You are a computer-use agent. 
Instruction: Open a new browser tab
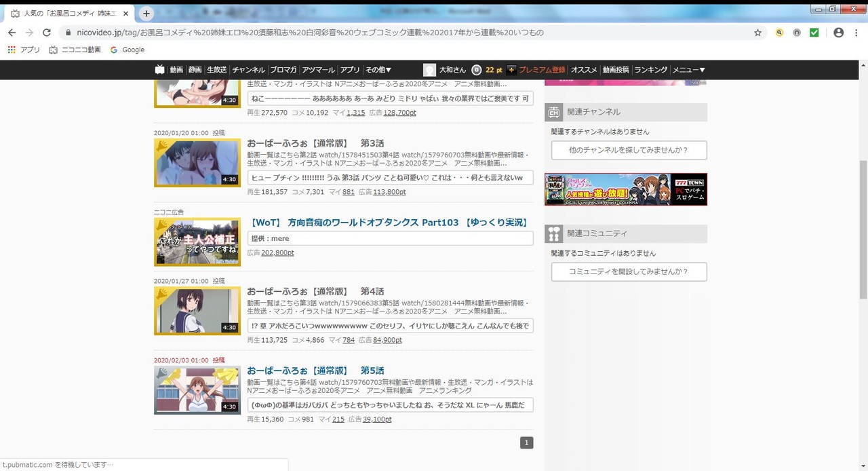pos(146,14)
